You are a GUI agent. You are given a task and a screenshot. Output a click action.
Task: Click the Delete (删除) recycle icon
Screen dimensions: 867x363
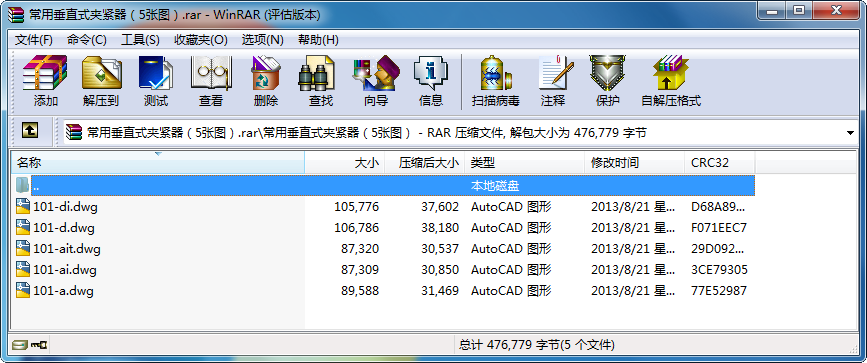[265, 81]
